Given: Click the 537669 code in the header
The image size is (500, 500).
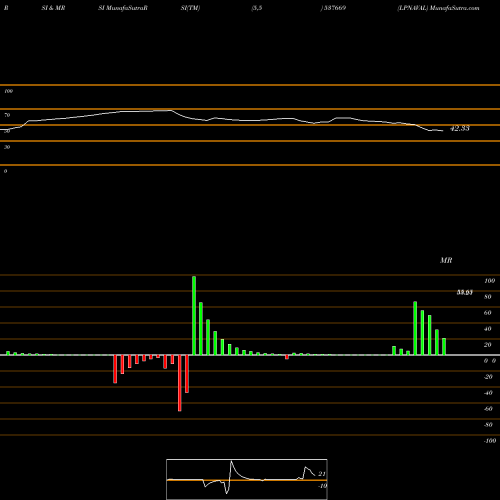Looking at the screenshot, I should (335, 8).
